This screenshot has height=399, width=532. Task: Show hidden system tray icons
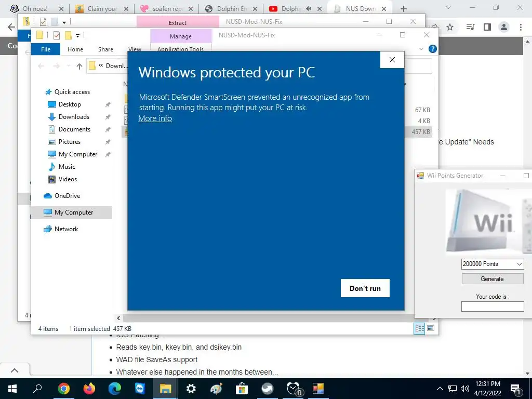(440, 389)
